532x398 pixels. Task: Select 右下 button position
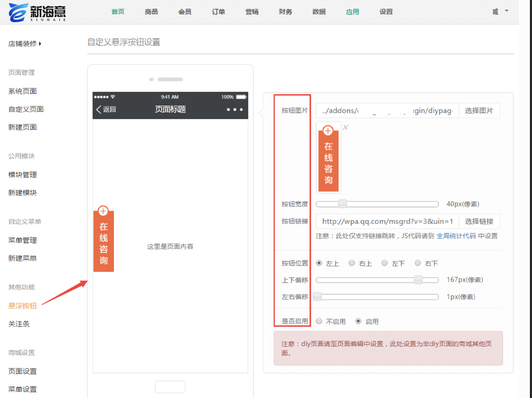click(x=418, y=263)
